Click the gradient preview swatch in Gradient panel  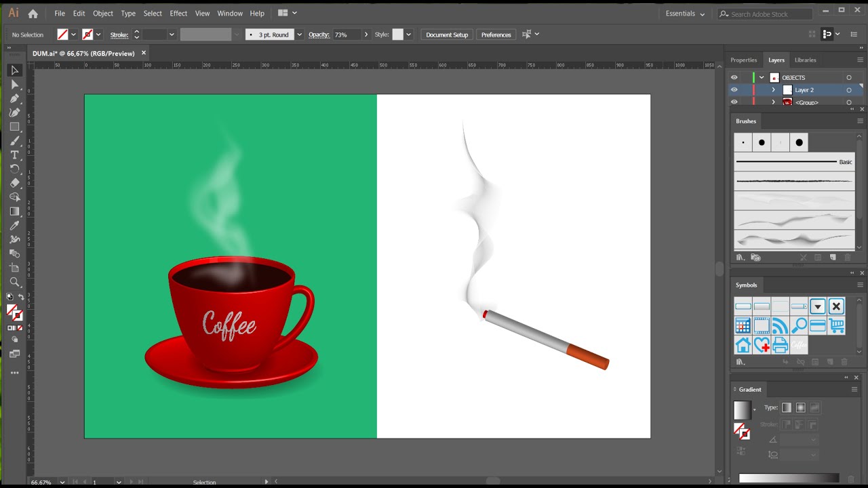coord(742,410)
